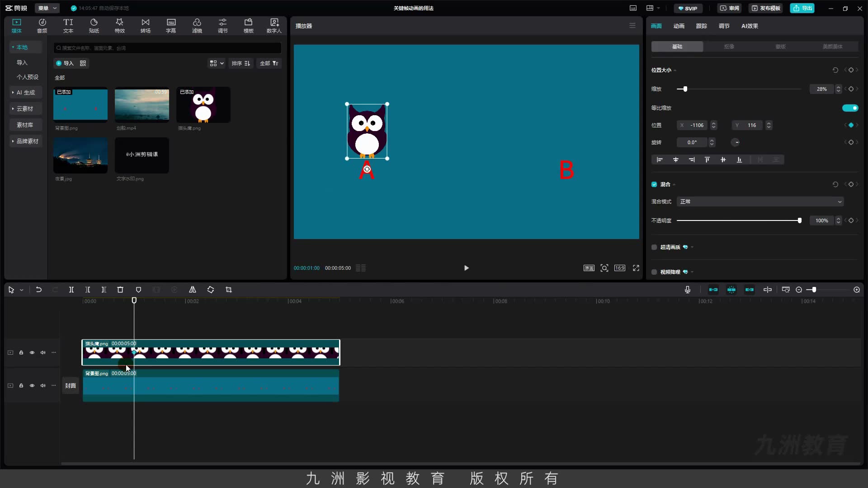Open fullscreen preview in player
Viewport: 868px width, 488px height.
coord(636,268)
